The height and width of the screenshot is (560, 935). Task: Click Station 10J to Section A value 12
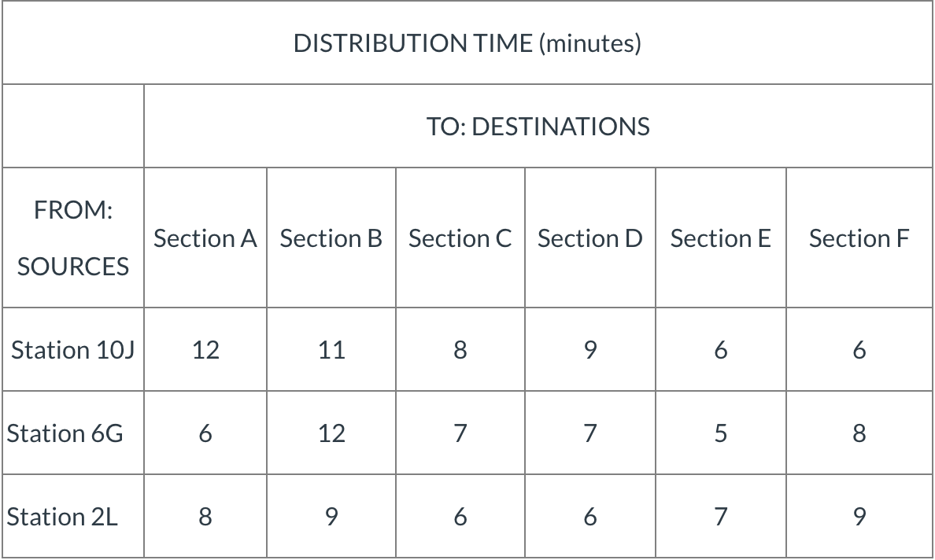(x=205, y=350)
